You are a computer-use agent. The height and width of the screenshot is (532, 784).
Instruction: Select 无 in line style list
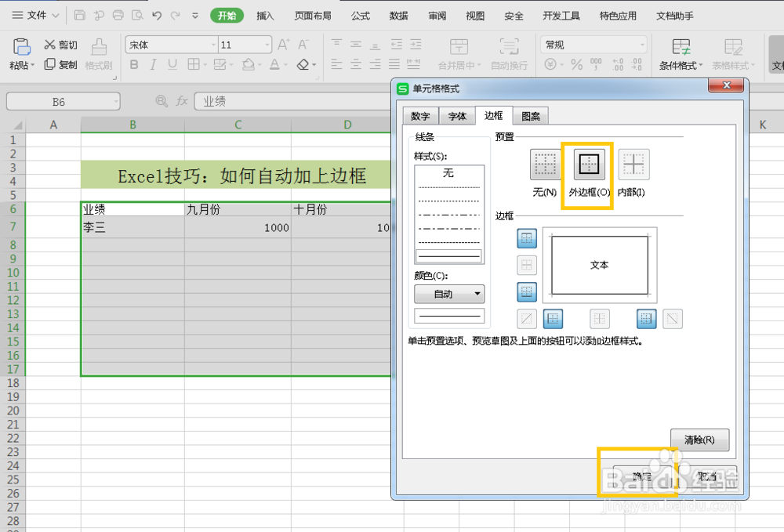(x=448, y=173)
